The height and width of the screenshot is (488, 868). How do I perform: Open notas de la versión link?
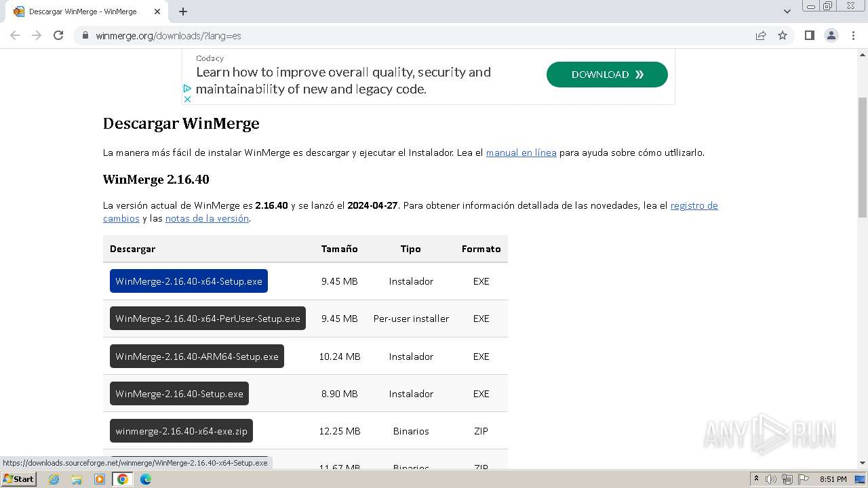[x=207, y=218]
